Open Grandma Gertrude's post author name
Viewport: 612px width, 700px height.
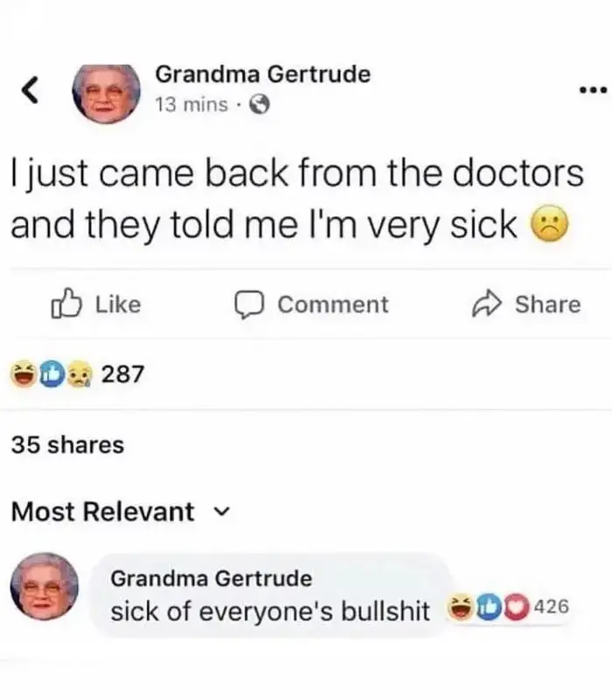(263, 74)
